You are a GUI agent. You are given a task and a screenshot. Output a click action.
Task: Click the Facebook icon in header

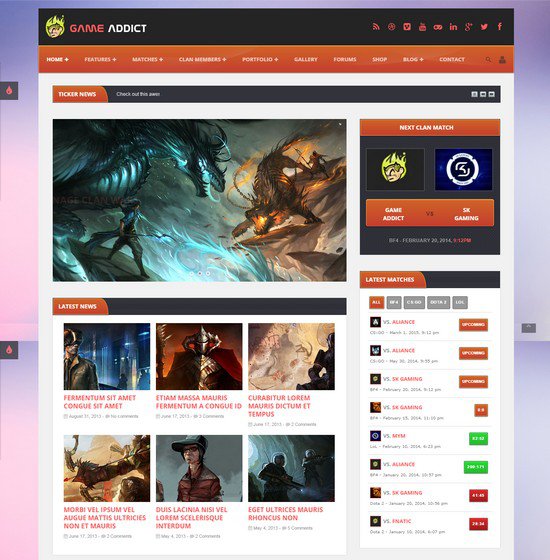click(500, 26)
